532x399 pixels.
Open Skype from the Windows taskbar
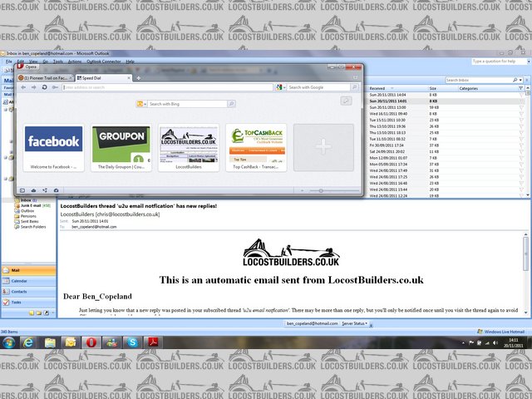point(132,342)
